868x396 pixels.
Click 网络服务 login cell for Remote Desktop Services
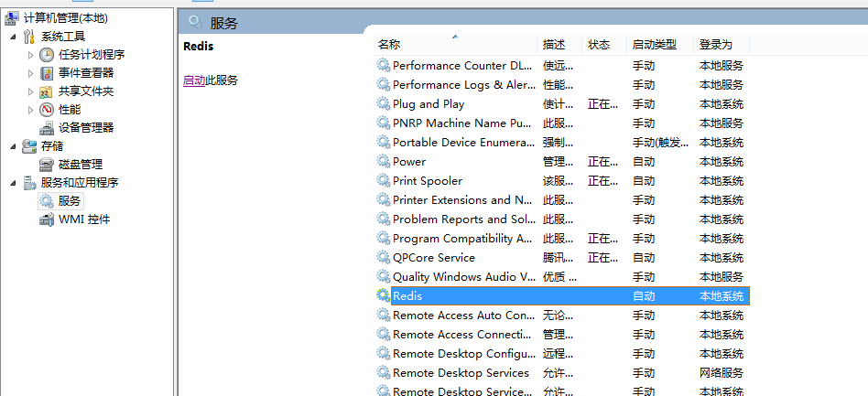pyautogui.click(x=721, y=373)
